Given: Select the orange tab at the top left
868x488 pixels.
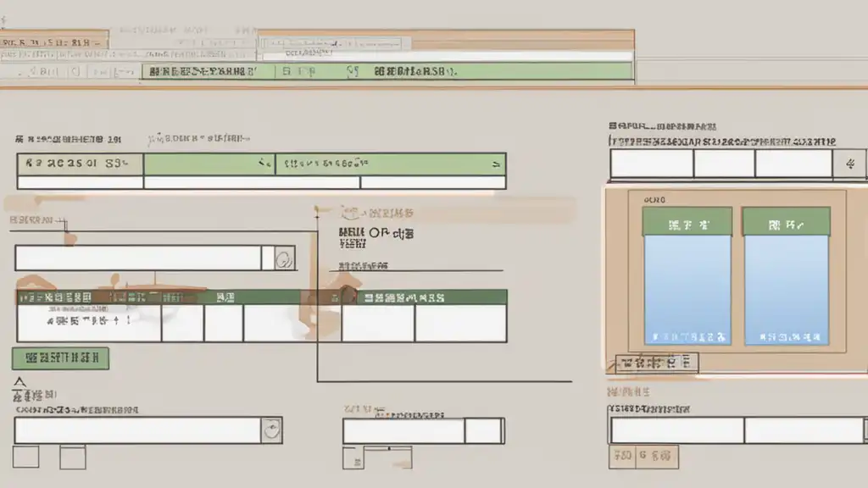Looking at the screenshot, I should click(54, 40).
